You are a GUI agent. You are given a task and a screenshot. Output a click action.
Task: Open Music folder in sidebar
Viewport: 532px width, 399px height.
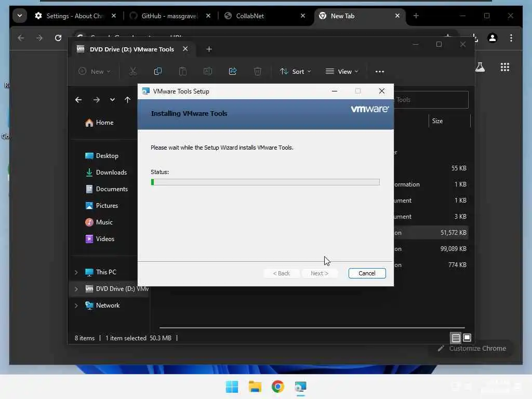(x=99, y=222)
